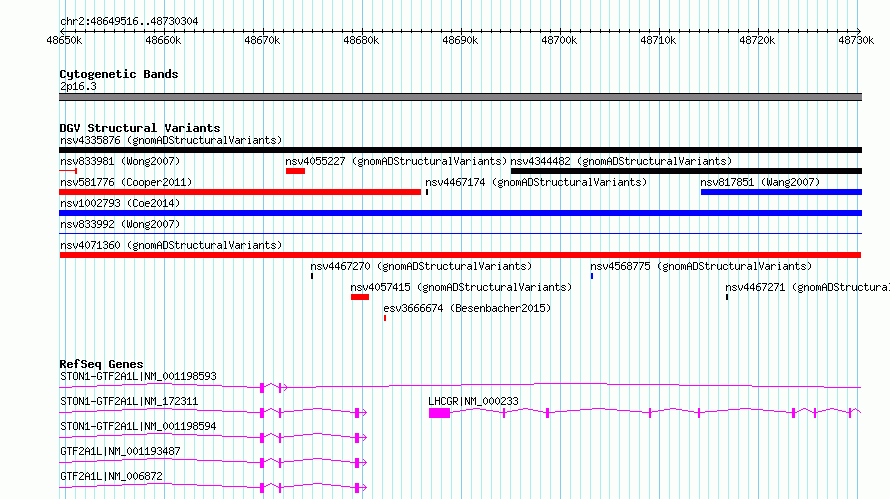This screenshot has width=890, height=499.
Task: Click the 48650k ruler tick label
Action: point(64,40)
